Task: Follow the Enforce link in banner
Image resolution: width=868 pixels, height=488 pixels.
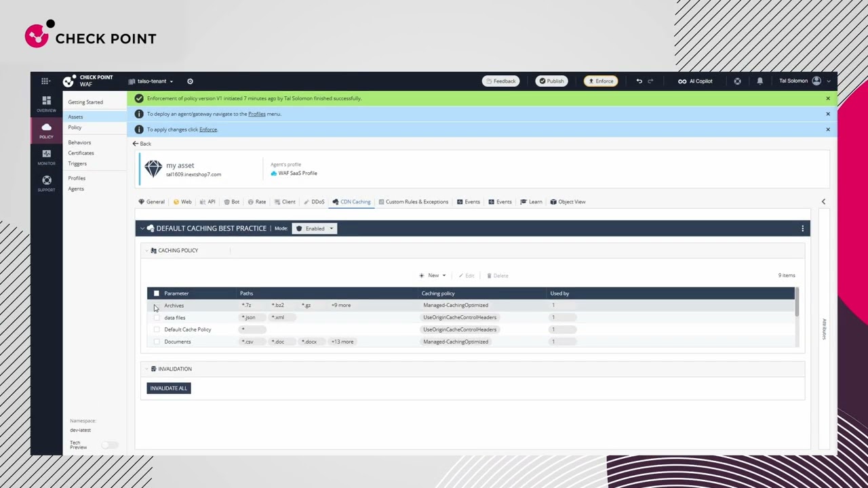Action: [208, 129]
